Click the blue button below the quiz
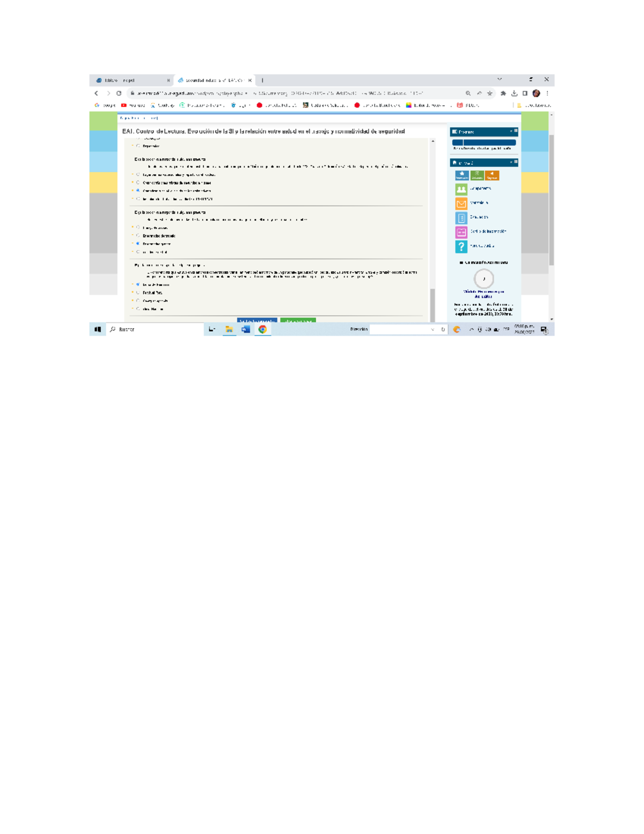Image resolution: width=644 pixels, height=834 pixels. click(257, 321)
